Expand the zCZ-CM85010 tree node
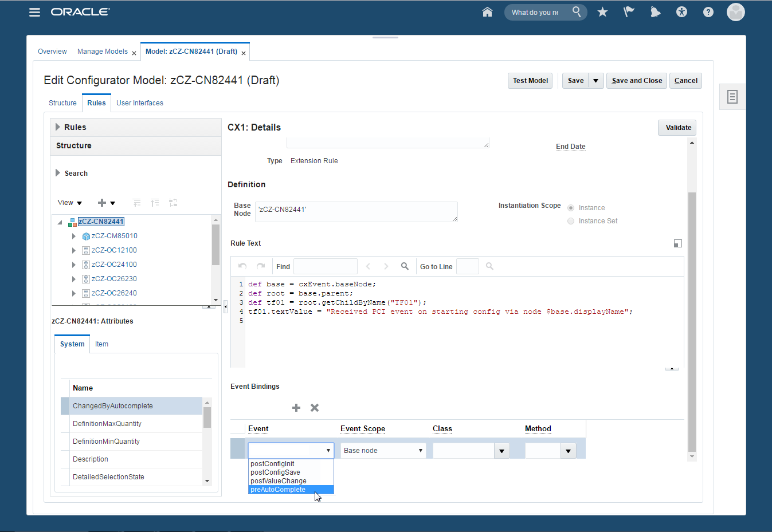Viewport: 772px width, 532px height. point(74,236)
